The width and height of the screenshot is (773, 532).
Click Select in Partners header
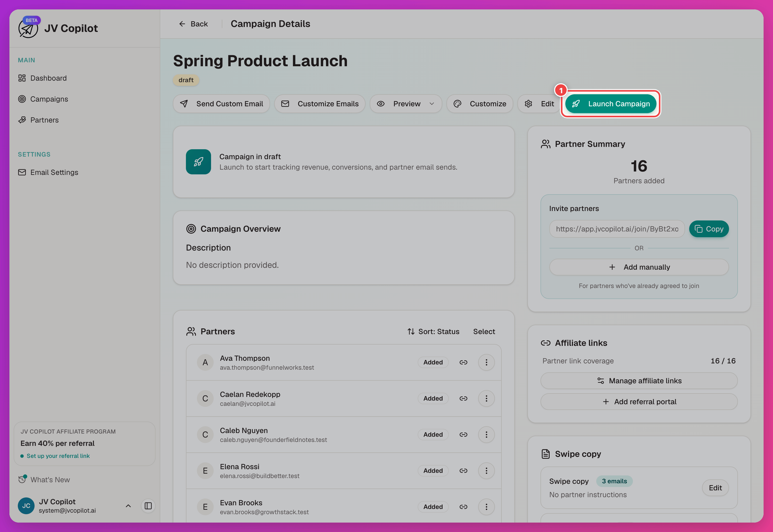click(x=484, y=331)
